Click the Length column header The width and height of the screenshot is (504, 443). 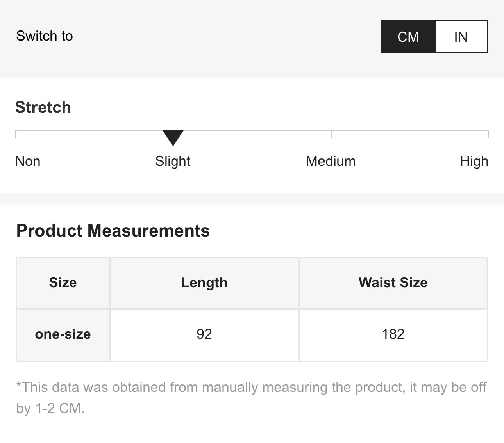click(x=204, y=283)
